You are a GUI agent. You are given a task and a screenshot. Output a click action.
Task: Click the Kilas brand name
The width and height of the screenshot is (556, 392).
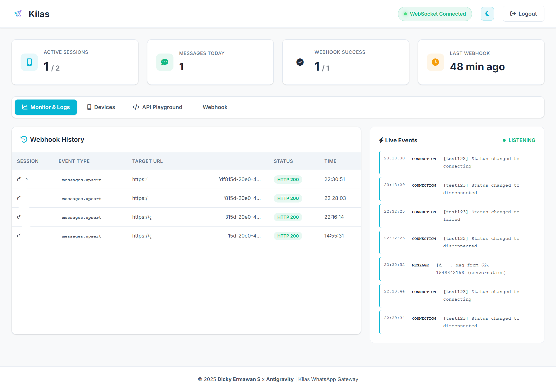coord(39,14)
